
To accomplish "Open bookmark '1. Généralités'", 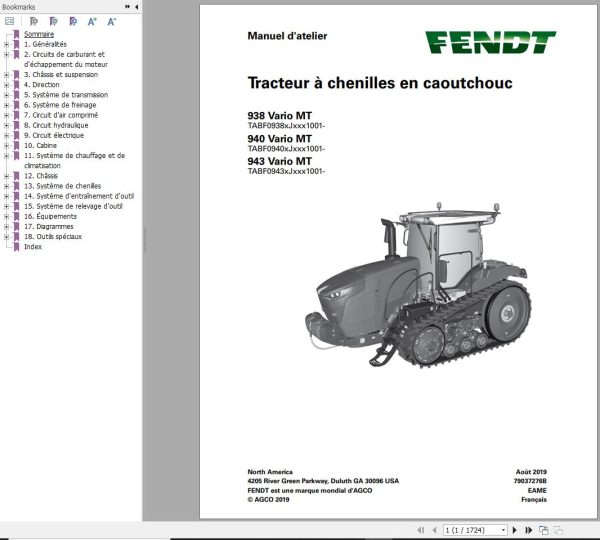I will pos(45,44).
